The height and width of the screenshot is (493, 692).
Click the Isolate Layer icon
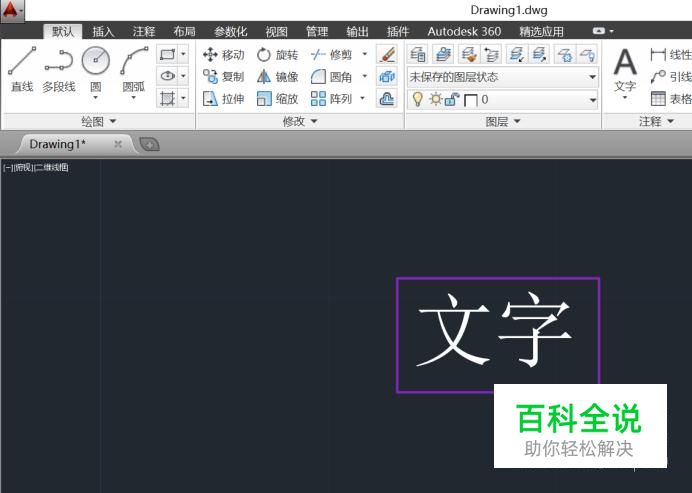(x=516, y=55)
